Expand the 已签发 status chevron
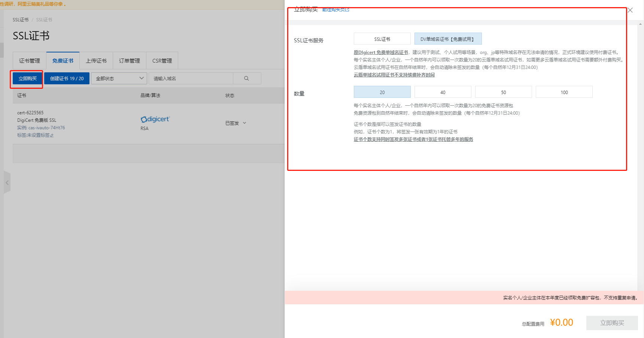Screen dimensions: 644x338 click(x=244, y=123)
